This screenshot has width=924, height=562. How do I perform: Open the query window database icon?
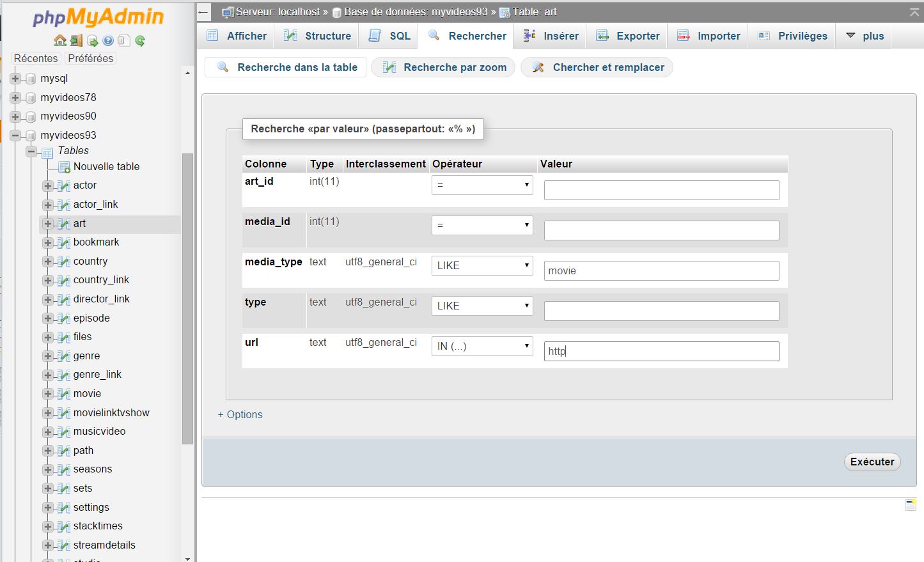pos(92,41)
